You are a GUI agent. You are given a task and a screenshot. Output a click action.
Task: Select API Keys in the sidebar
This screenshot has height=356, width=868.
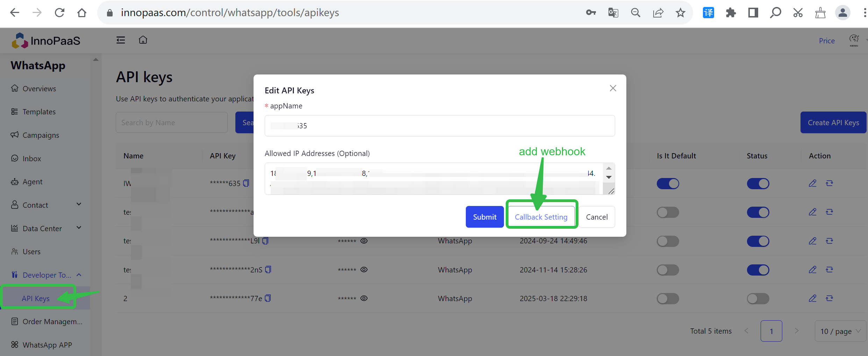click(x=36, y=298)
